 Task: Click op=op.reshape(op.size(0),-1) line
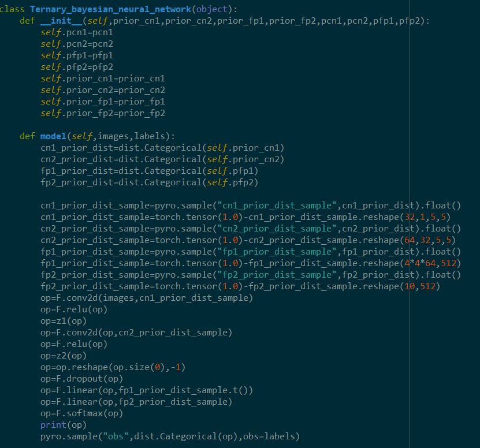[x=113, y=367]
